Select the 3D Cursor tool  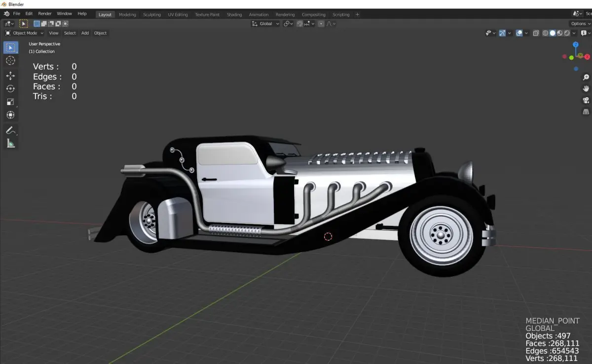(x=11, y=60)
